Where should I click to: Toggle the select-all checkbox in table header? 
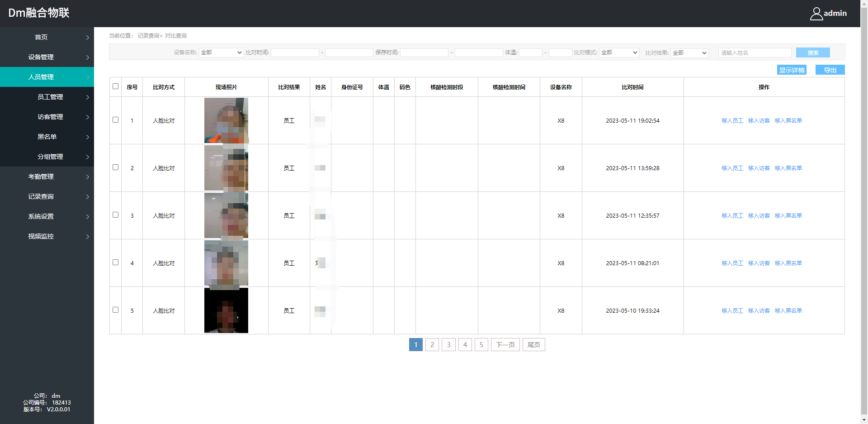click(x=115, y=86)
